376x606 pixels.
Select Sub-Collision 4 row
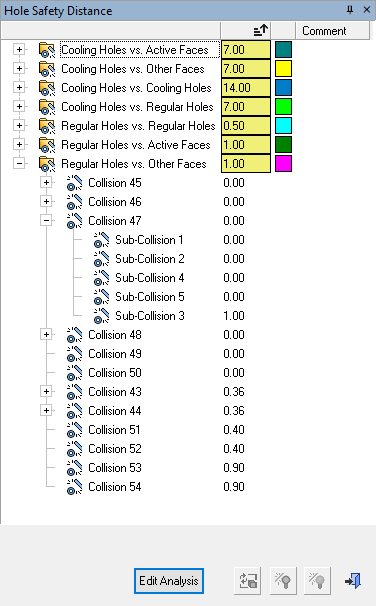pyautogui.click(x=150, y=277)
